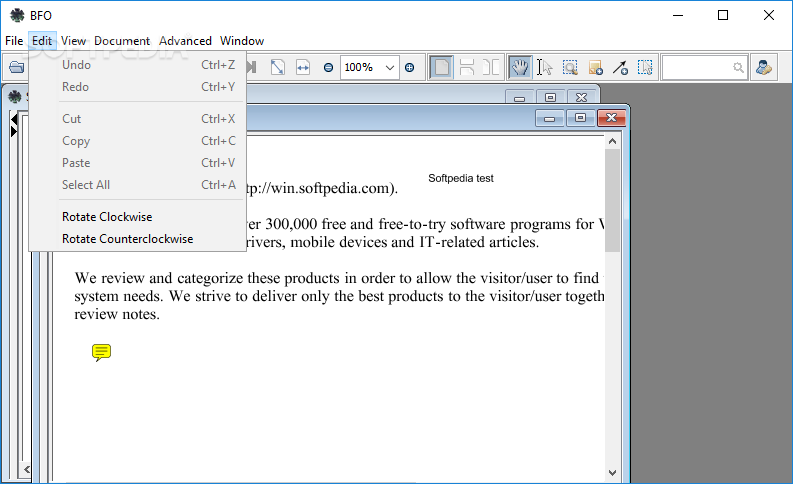The height and width of the screenshot is (484, 793).
Task: Select continuous page layout mode
Action: click(467, 67)
